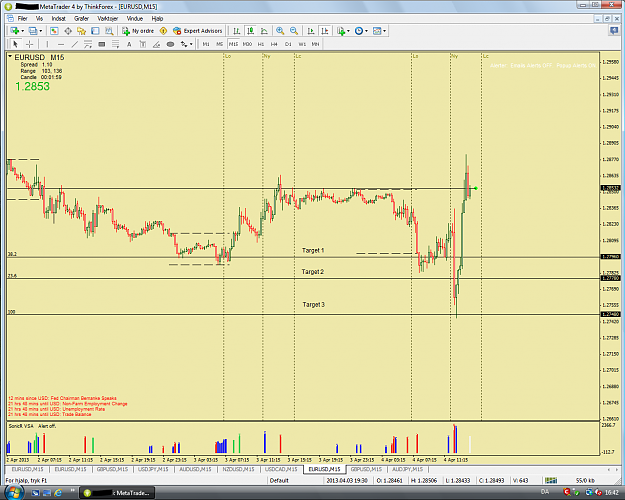Screen dimensions: 625x500
Task: Toggle the Terminal panel icon
Action: 95,31
